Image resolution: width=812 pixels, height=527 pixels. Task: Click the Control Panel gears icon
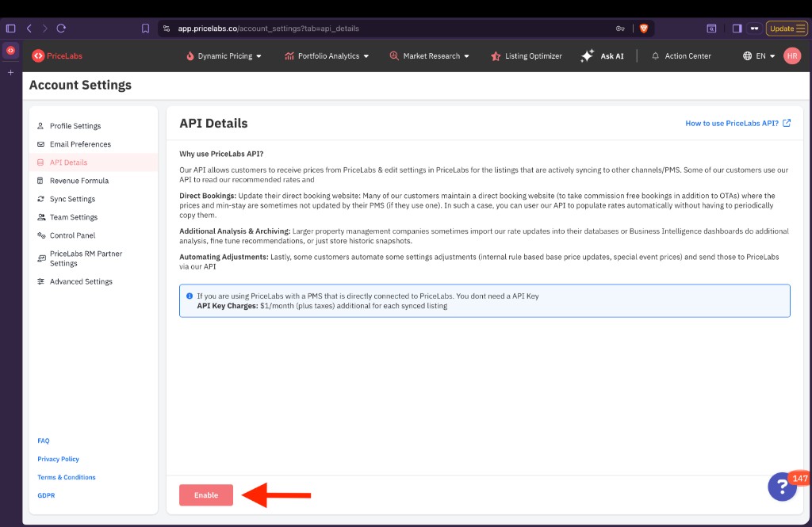(41, 235)
